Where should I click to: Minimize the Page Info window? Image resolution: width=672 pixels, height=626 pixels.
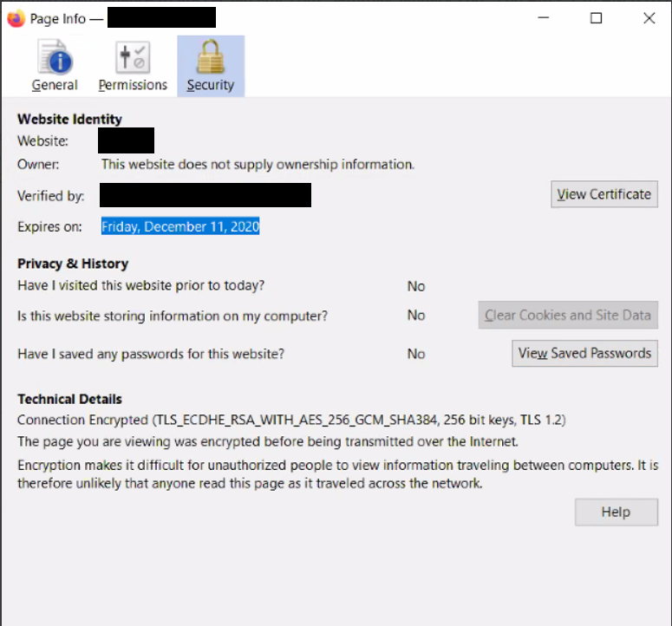[544, 18]
